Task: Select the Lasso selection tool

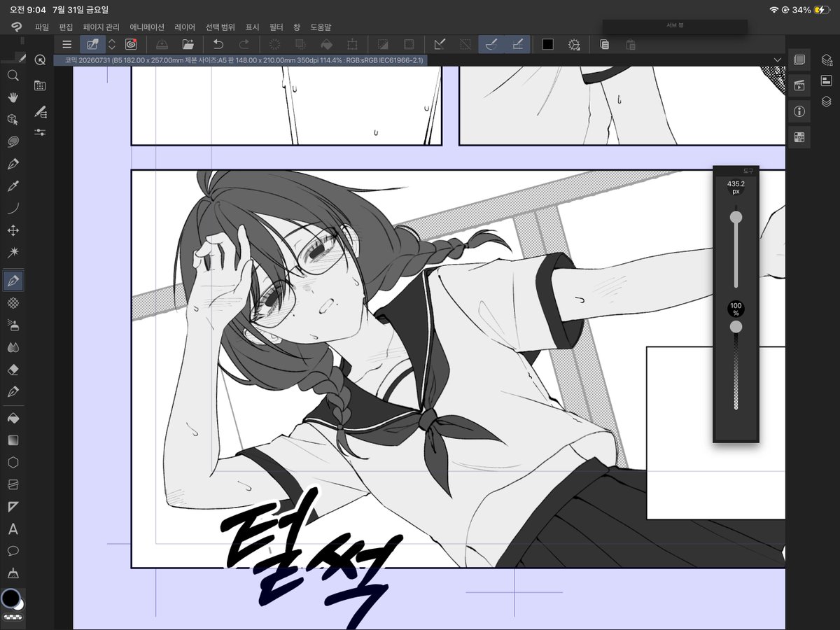Action: (x=13, y=141)
